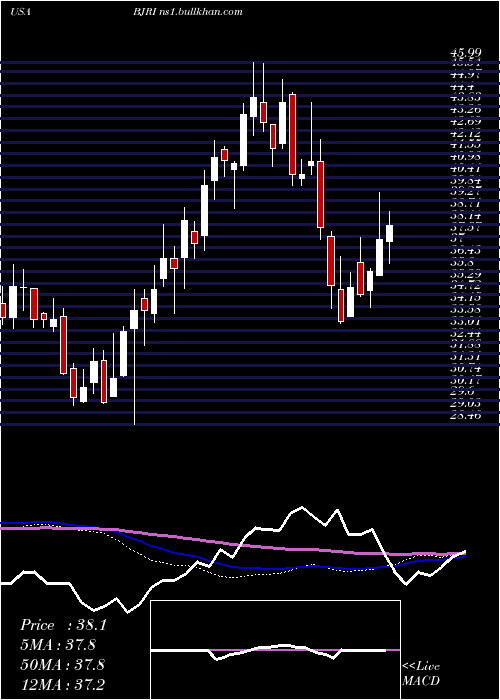The image size is (500, 700).
Task: Click the 28.46 bottom price label
Action: [x=466, y=416]
